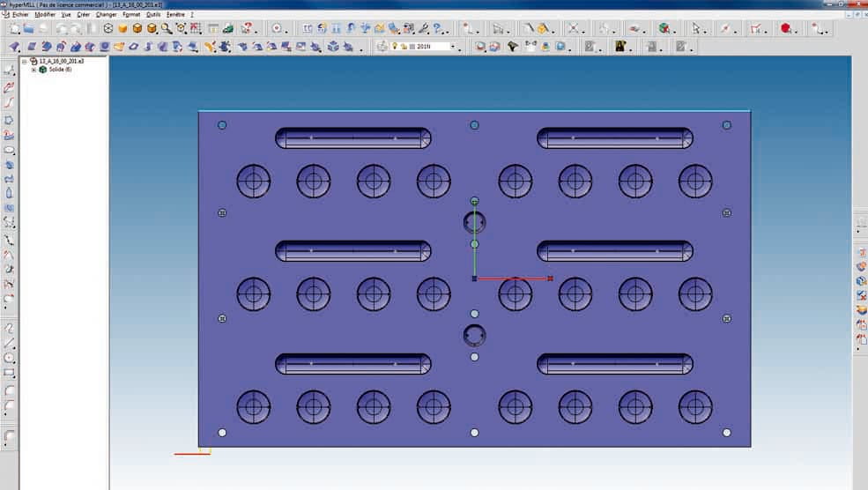Screen dimensions: 868x490
Task: Select the Solide (6) tree item
Action: click(x=60, y=70)
